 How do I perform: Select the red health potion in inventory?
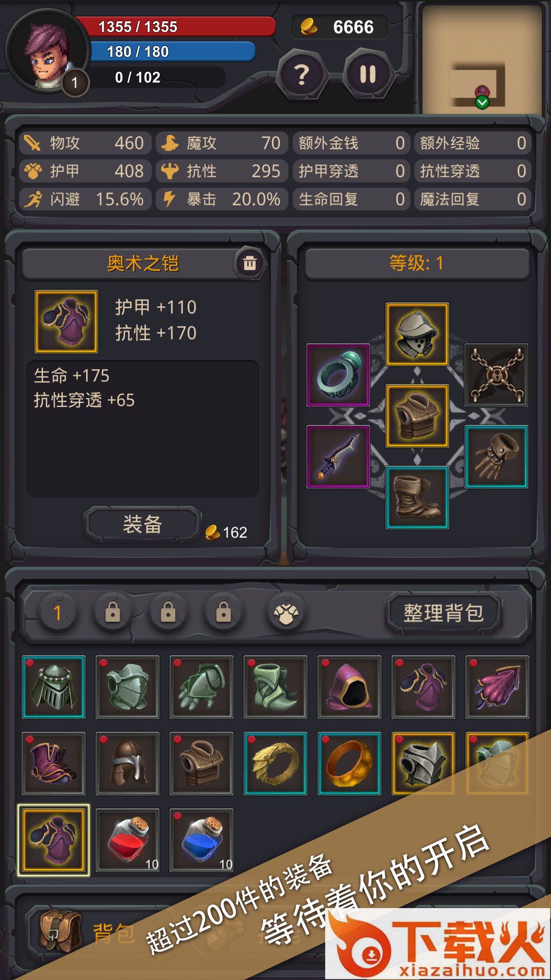[128, 840]
